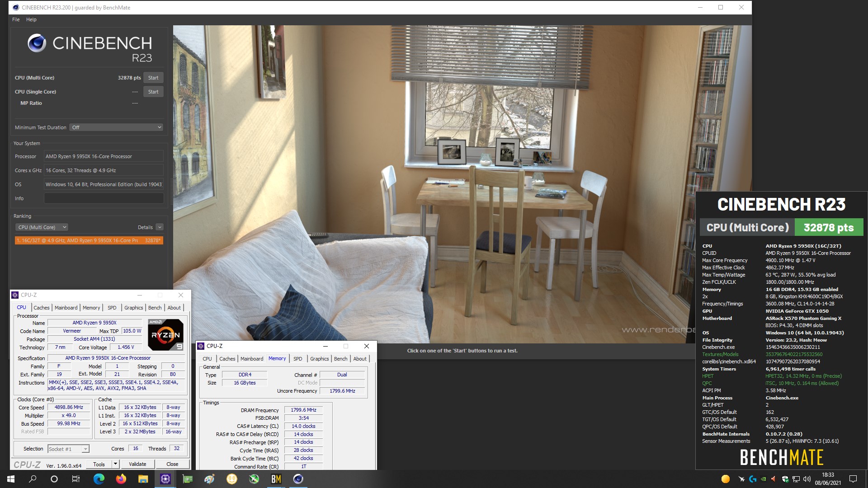Viewport: 868px width, 488px height.
Task: Click airplane tray icon
Action: tap(741, 479)
